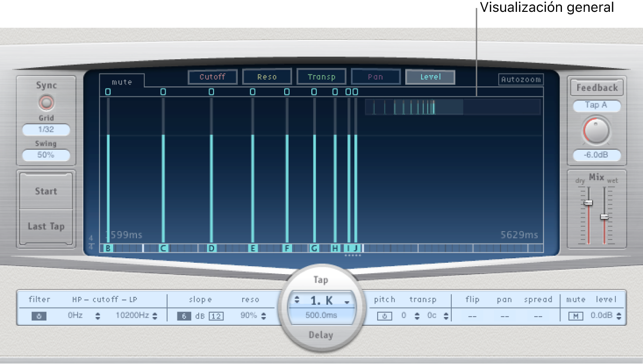
Task: Switch to the Pan view tab
Action: (x=375, y=77)
